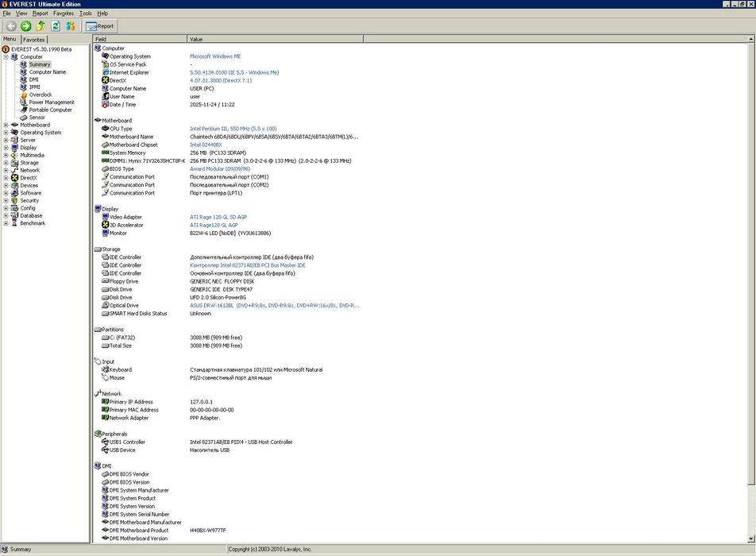Expand the Storage tree node
Viewport: 756px width, 556px height.
point(6,163)
